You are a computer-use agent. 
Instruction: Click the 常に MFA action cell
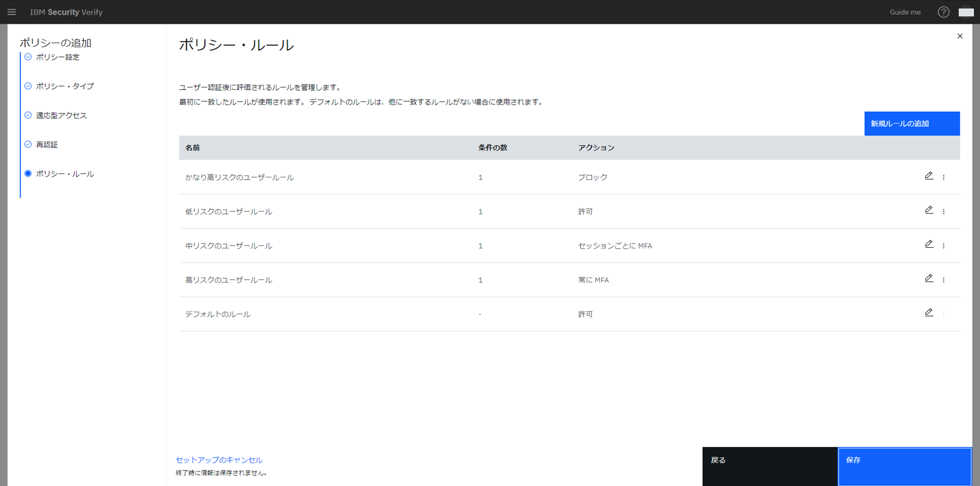point(593,280)
